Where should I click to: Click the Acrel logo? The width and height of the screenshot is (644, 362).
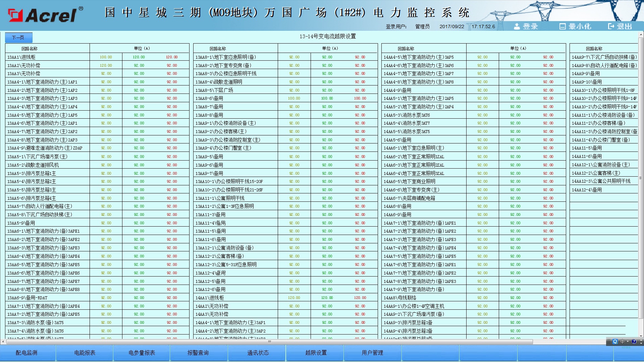(46, 14)
